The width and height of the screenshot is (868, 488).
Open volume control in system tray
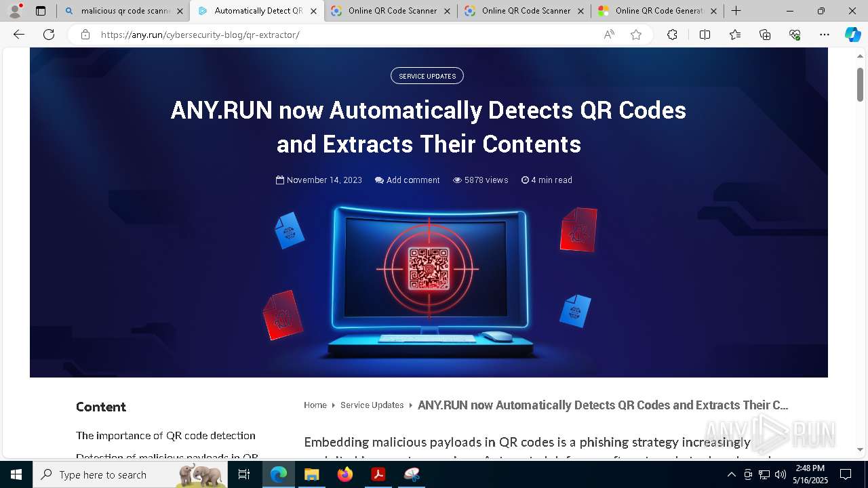(x=781, y=474)
